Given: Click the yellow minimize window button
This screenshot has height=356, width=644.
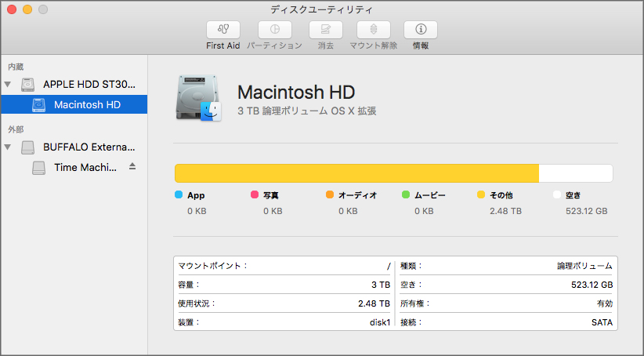Looking at the screenshot, I should tap(27, 9).
